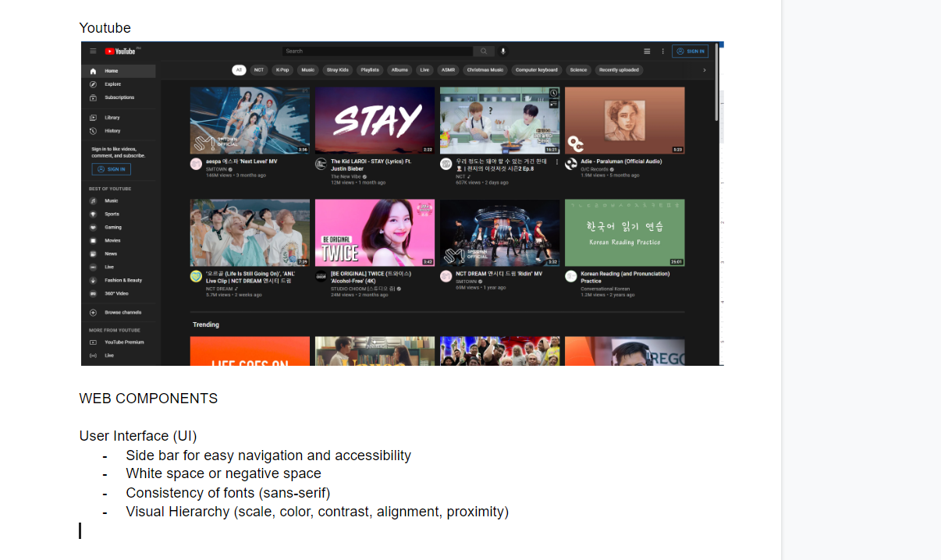Click the 'Youtube' heading above the image

tap(105, 28)
